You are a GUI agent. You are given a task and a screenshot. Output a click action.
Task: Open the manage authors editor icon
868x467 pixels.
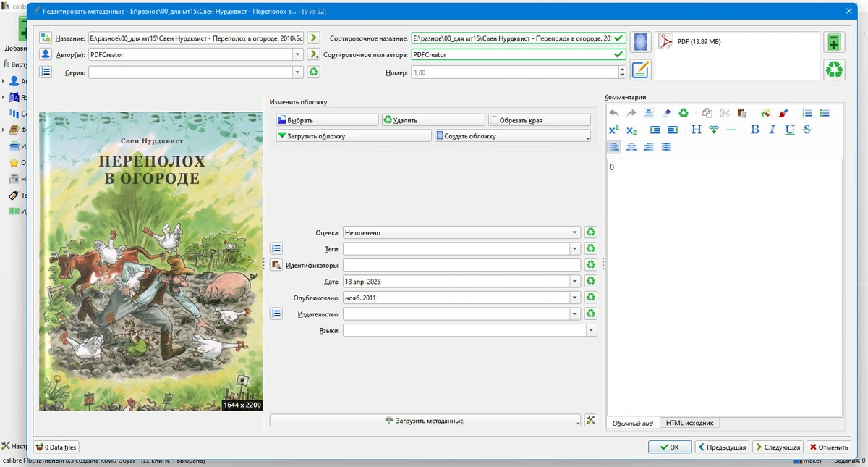[46, 54]
